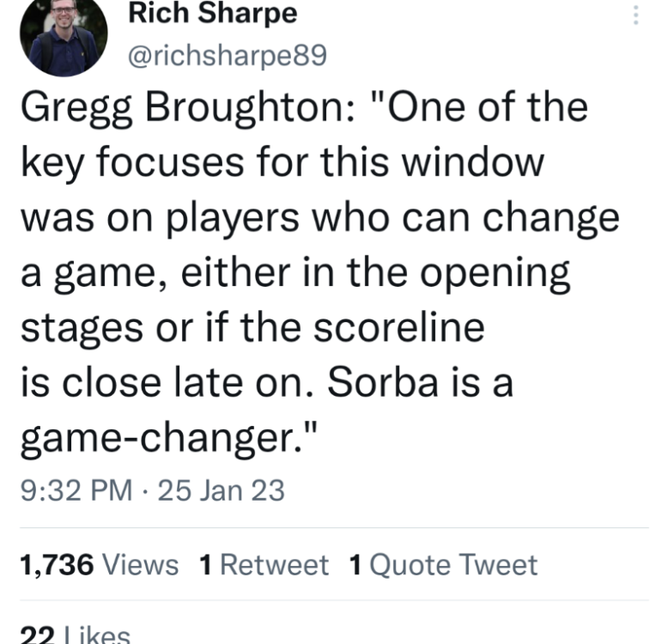Open the three-dot more options menu
Viewport: 656px width, 644px height.
tap(635, 15)
